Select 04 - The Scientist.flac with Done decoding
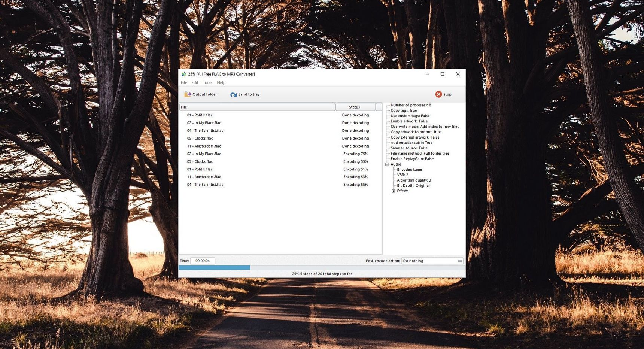 point(280,131)
